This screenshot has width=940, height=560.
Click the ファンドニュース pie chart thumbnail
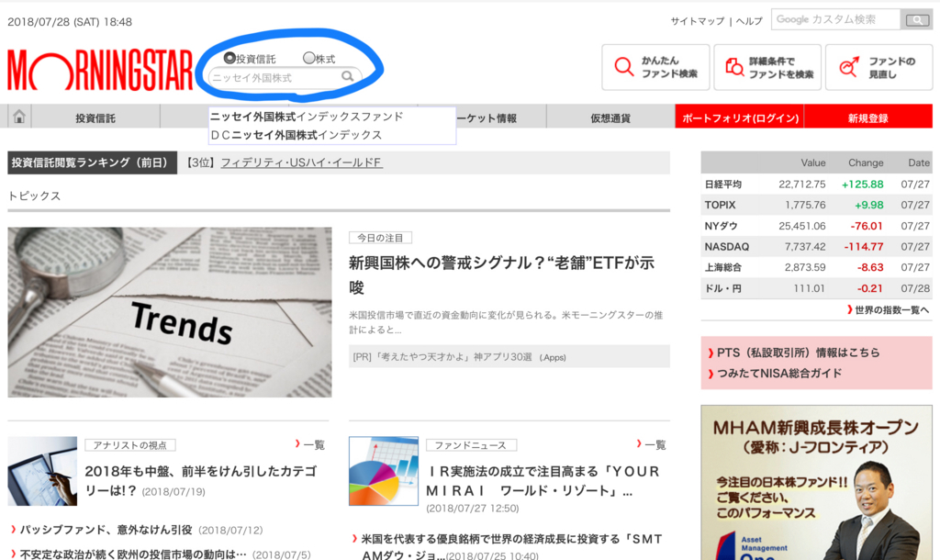(384, 471)
